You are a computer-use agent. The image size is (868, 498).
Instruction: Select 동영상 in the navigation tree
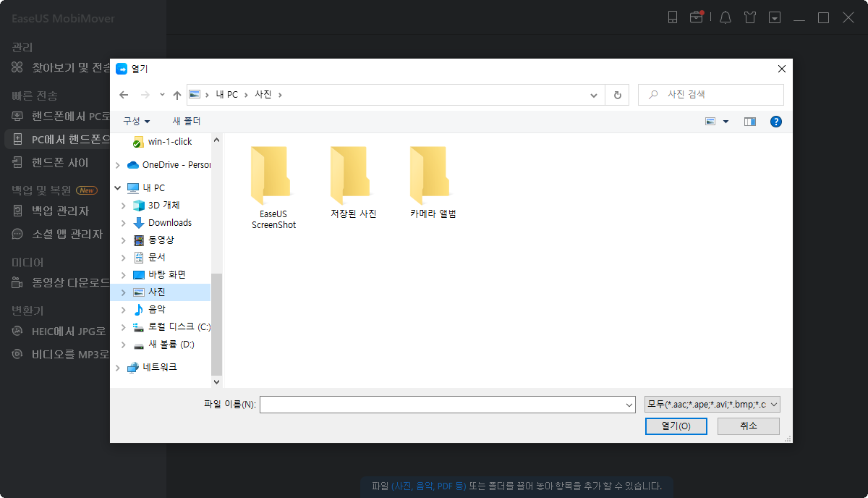[153, 240]
